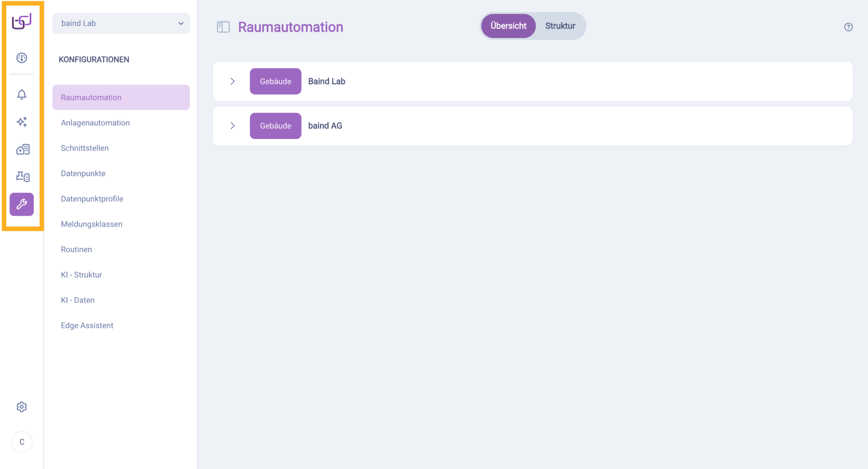
Task: Toggle the sidebar panel icon
Action: click(223, 27)
